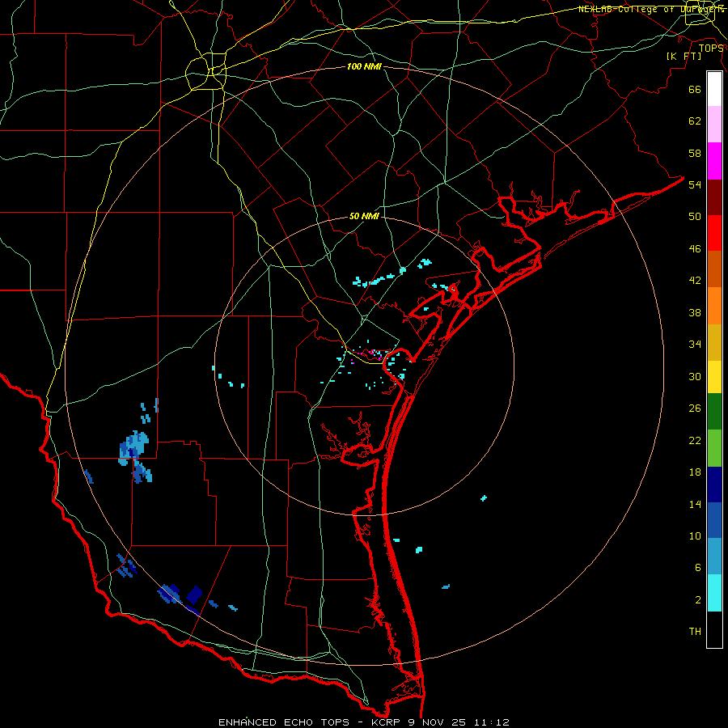Choose the gold legend color band
The width and height of the screenshot is (728, 728).
point(714,341)
